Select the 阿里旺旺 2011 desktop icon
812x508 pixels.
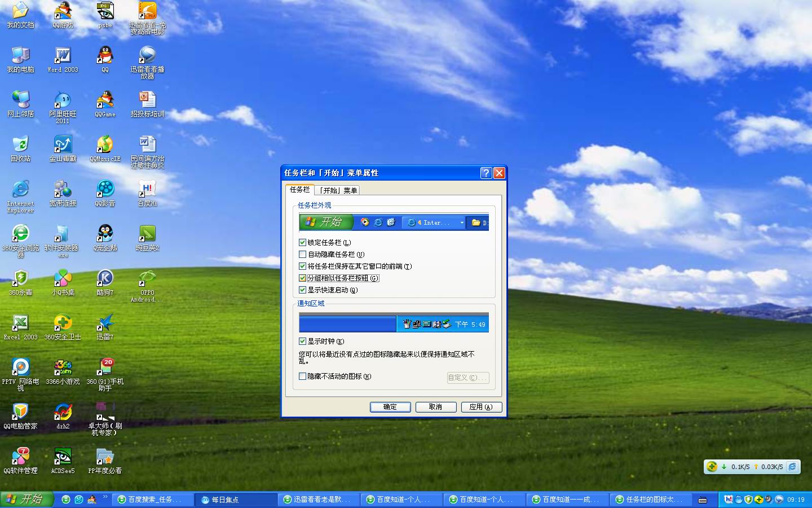coord(63,107)
